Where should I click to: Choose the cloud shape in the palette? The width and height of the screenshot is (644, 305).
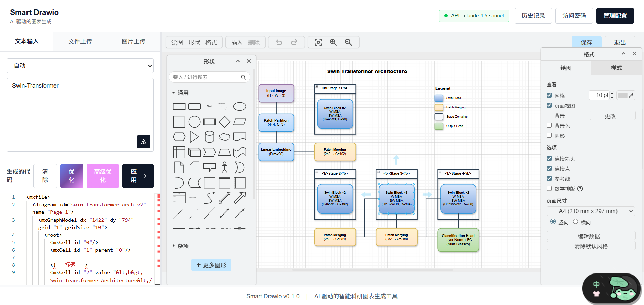click(224, 137)
